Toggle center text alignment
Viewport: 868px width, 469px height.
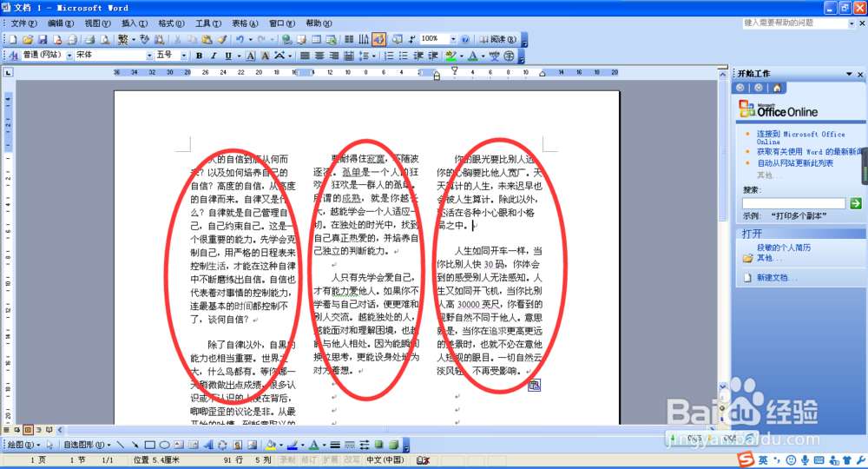[319, 56]
